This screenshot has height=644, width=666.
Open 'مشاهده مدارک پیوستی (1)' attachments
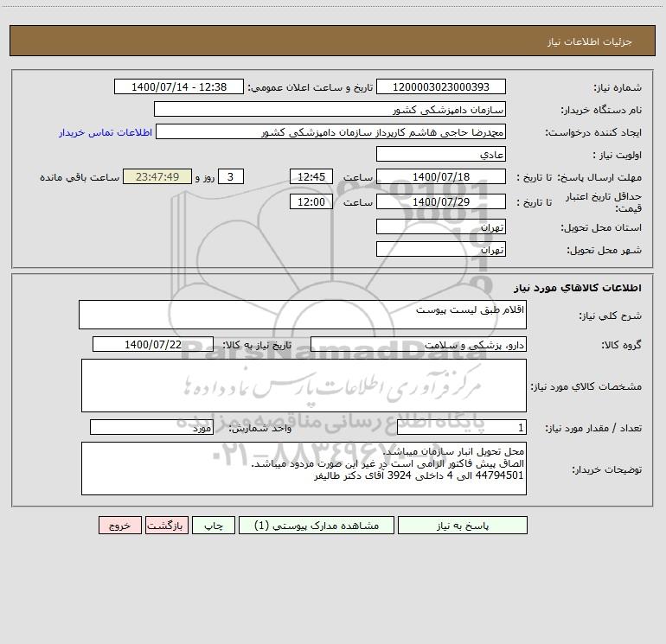pos(317,525)
